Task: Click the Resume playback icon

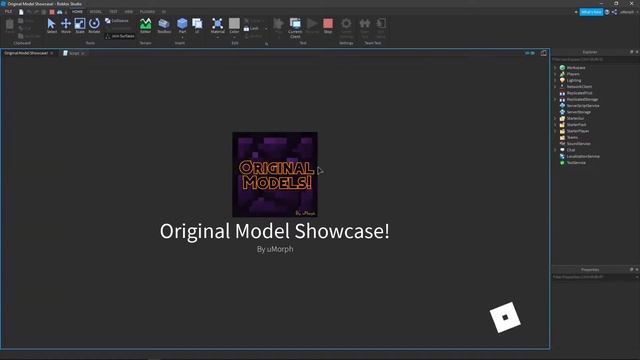Action: click(312, 25)
